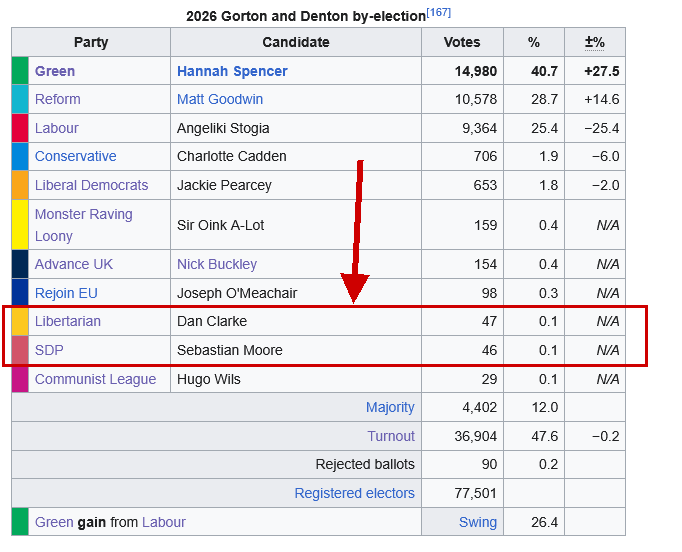The image size is (682, 552).
Task: Click the Labour red color swatch in Angeliki Stogia row
Action: point(20,128)
